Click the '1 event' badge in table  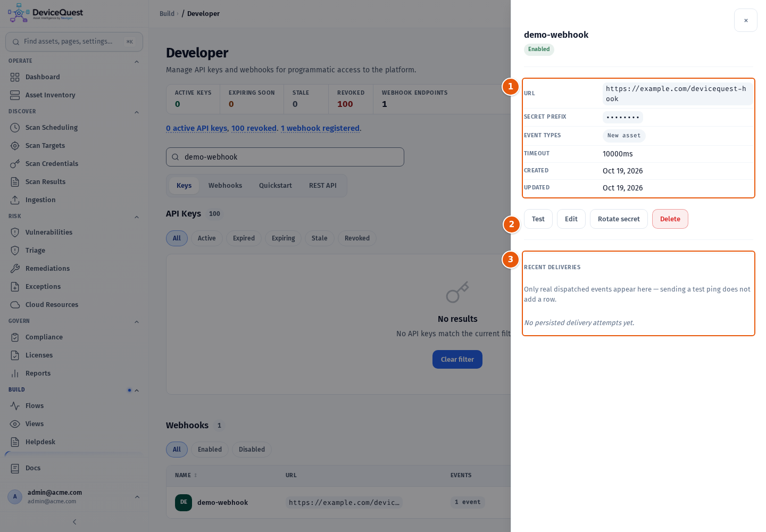coord(468,502)
